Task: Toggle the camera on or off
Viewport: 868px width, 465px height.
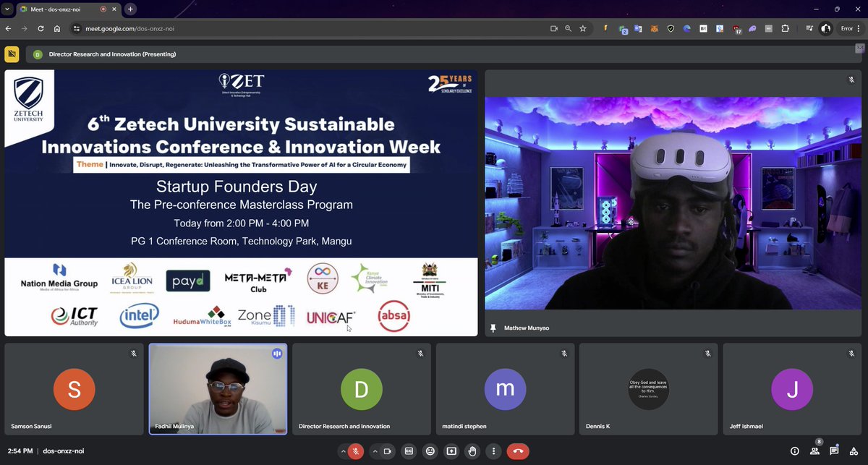Action: click(387, 451)
